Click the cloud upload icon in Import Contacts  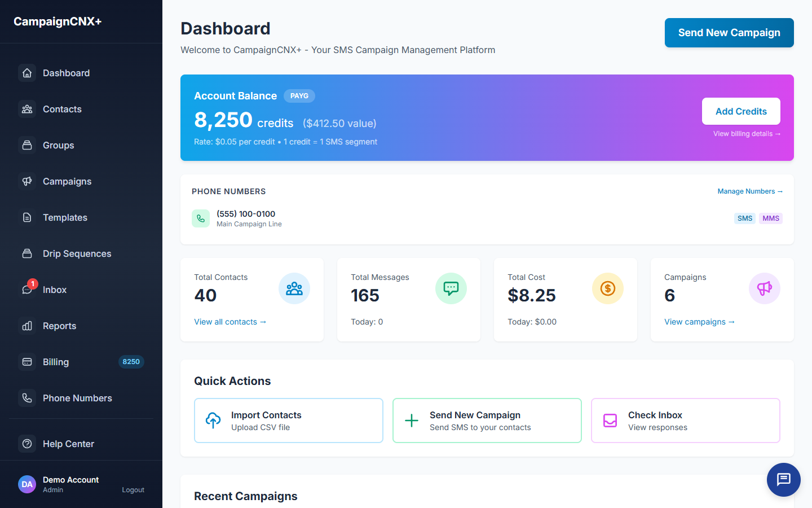pyautogui.click(x=213, y=421)
